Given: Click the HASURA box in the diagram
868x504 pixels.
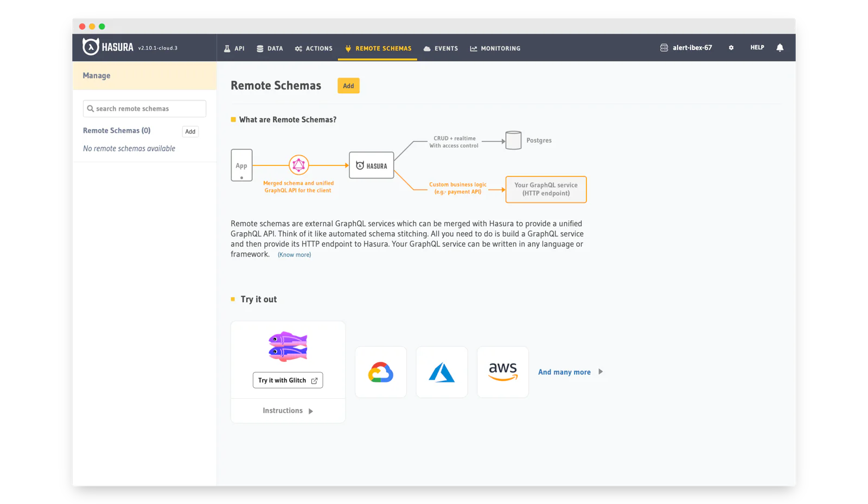Looking at the screenshot, I should [x=372, y=165].
